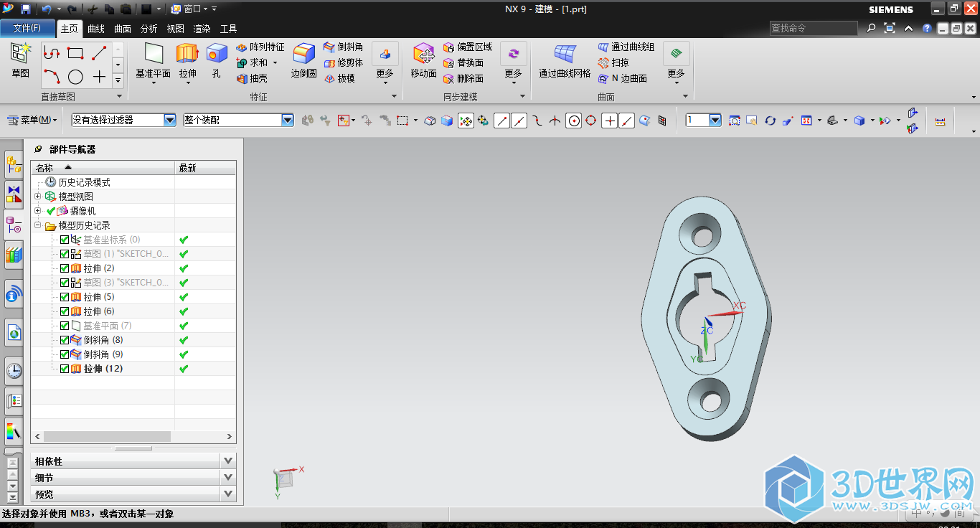
Task: Click the Unite (求和) command
Action: tap(253, 63)
